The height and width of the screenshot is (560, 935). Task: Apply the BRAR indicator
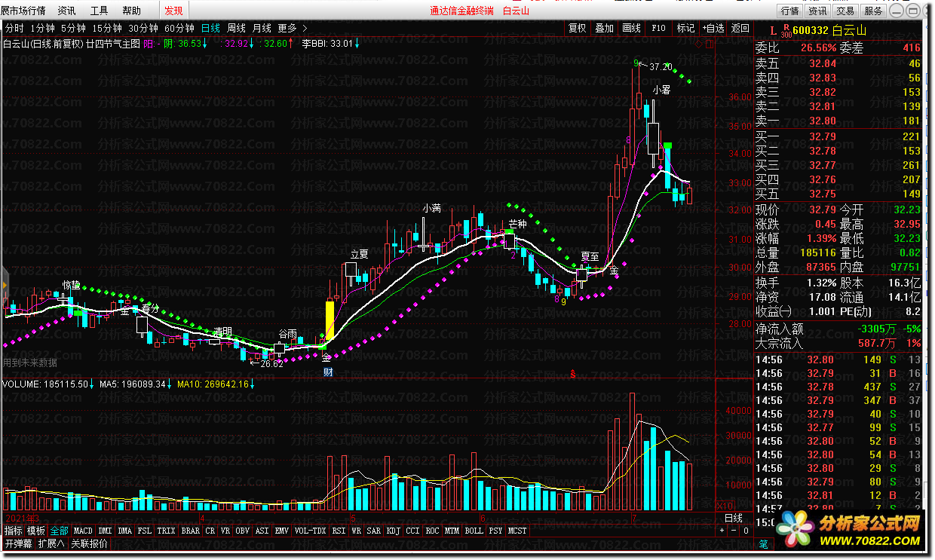point(191,531)
